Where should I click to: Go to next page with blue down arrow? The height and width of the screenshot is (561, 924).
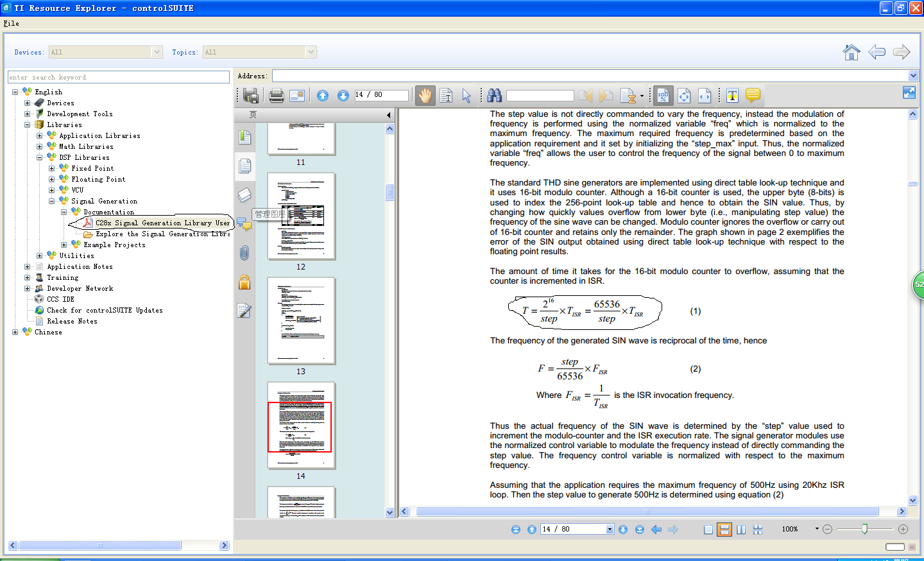pos(343,96)
